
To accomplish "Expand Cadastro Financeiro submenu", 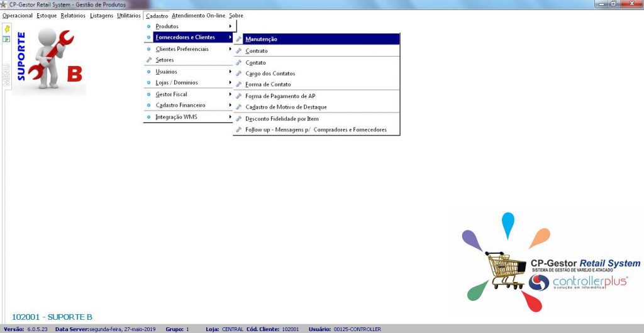I will pyautogui.click(x=190, y=105).
